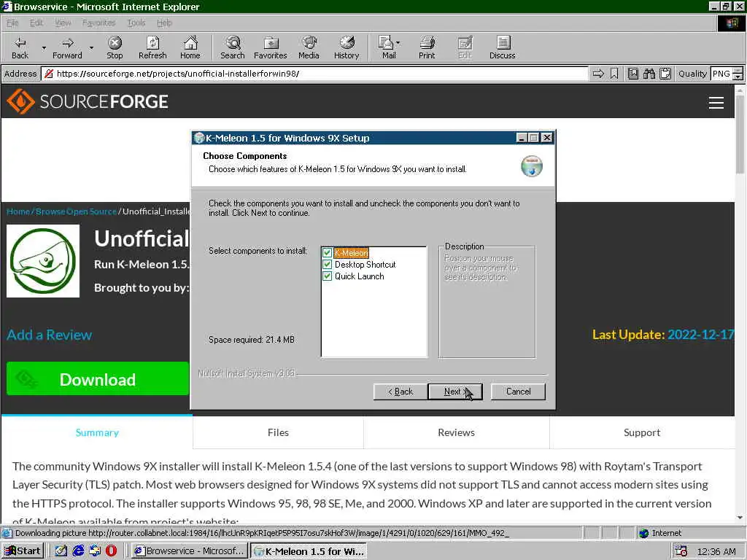Screen dimensions: 747x560
Task: Open the Search toolbar icon
Action: click(x=233, y=47)
